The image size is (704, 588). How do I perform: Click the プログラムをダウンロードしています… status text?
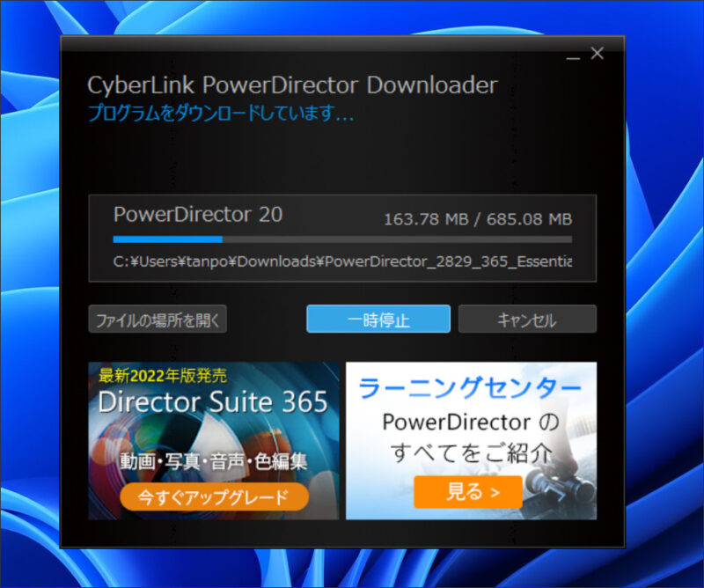(x=221, y=113)
